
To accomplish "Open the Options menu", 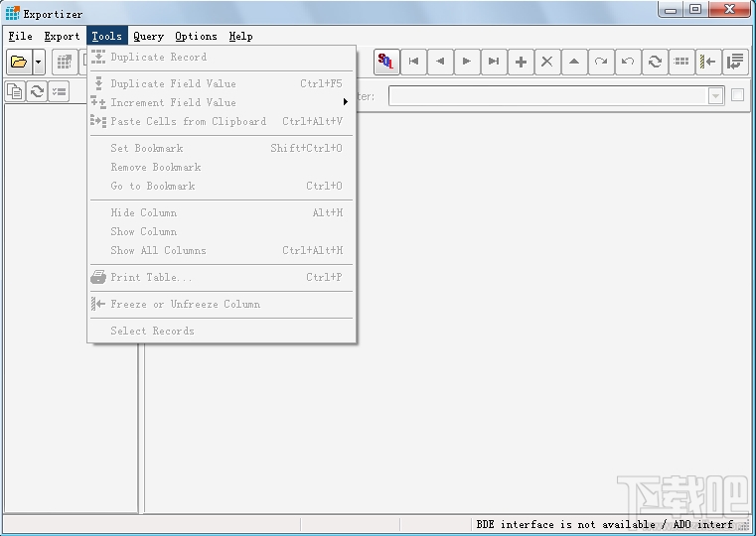I will pos(196,36).
